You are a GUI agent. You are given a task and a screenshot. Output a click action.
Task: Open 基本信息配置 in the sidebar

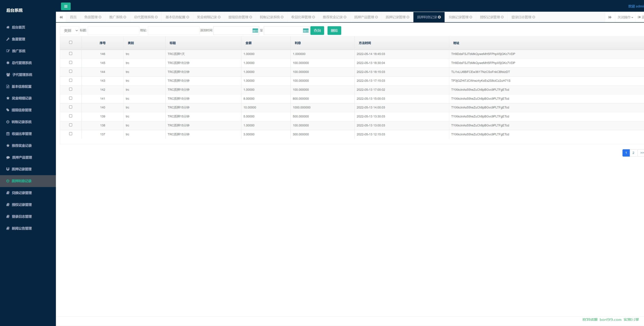[28, 86]
